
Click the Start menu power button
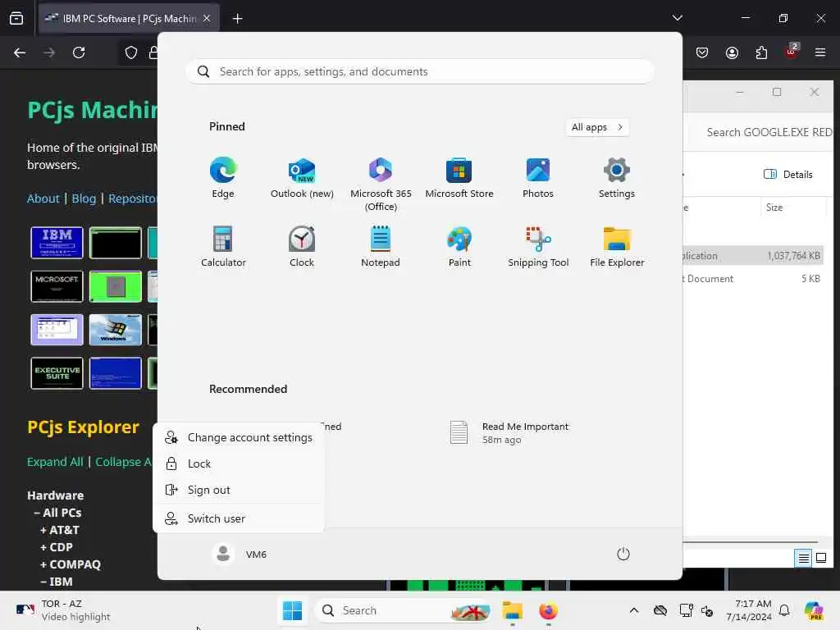click(623, 554)
